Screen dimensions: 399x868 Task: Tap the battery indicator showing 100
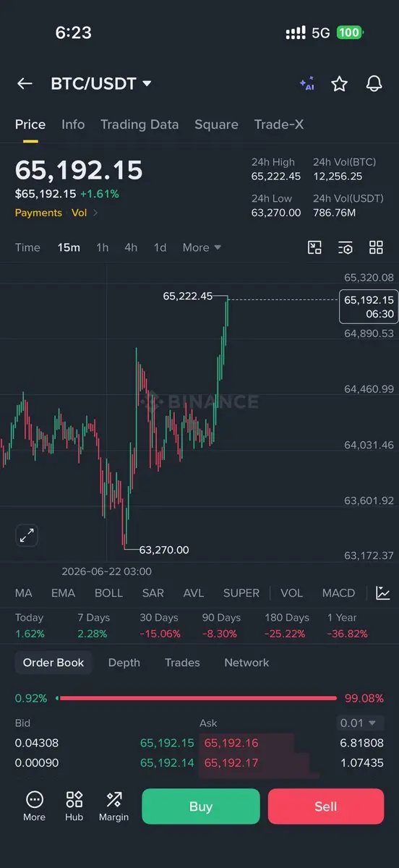pyautogui.click(x=350, y=33)
